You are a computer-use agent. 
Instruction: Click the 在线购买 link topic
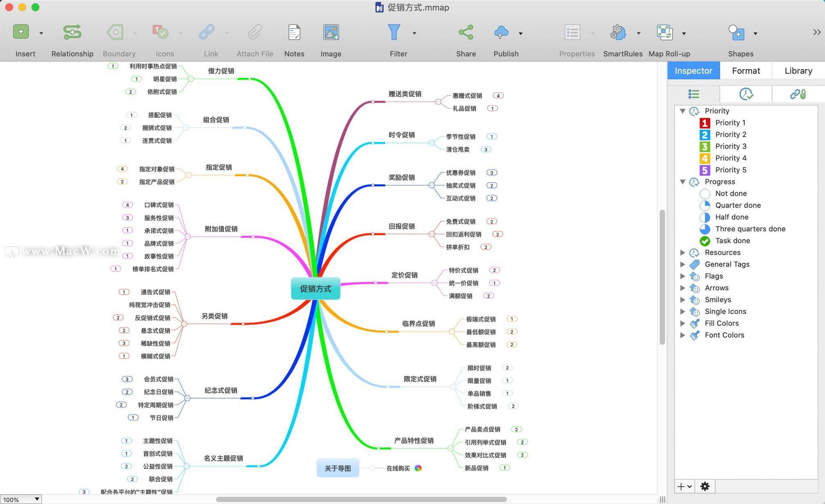(x=398, y=468)
